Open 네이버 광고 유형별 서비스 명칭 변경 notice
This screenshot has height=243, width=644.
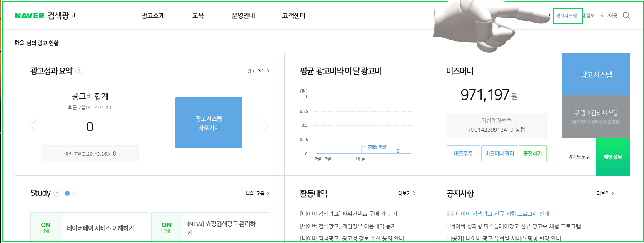tap(506, 238)
